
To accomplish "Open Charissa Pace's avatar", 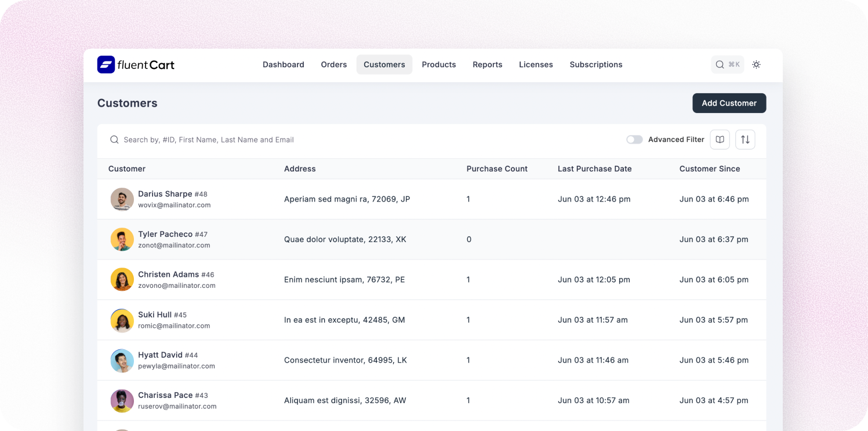I will (122, 400).
